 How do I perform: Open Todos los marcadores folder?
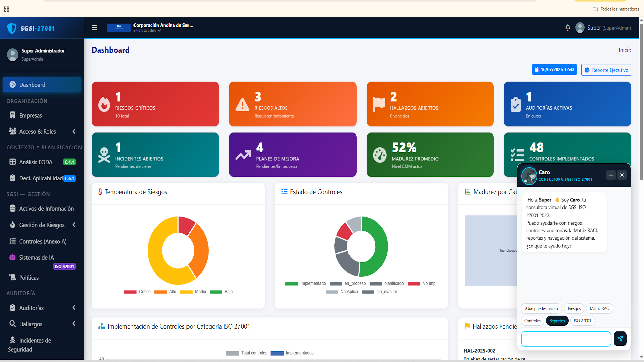(x=616, y=9)
